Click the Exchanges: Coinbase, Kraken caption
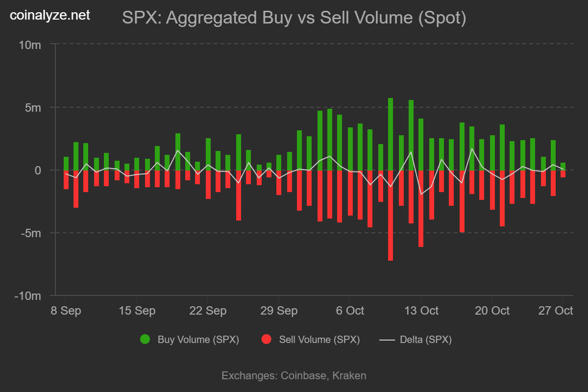The width and height of the screenshot is (588, 392). click(294, 376)
